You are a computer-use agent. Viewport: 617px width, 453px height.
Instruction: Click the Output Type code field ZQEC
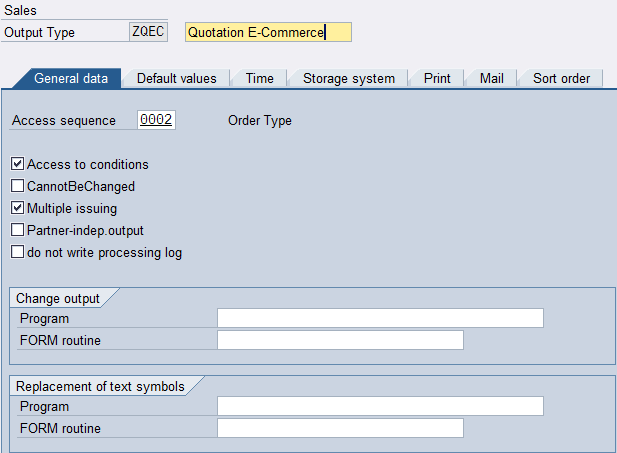[148, 32]
